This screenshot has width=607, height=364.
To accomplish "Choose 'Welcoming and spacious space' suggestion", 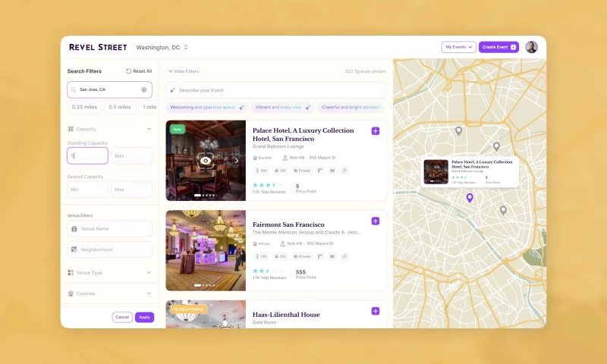I will coord(206,108).
